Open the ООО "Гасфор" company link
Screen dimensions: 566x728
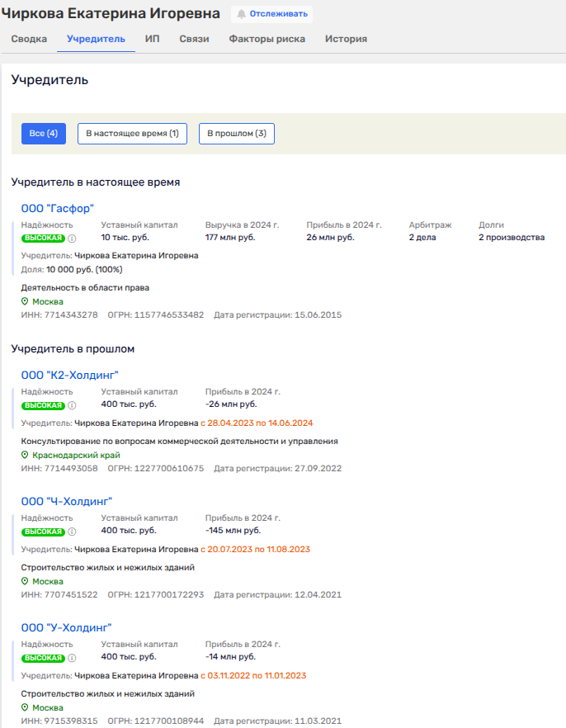58,209
